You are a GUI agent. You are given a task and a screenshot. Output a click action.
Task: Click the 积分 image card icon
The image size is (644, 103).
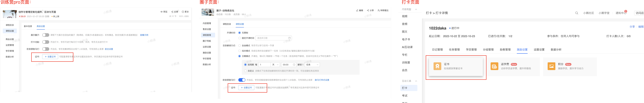[x=551, y=66]
